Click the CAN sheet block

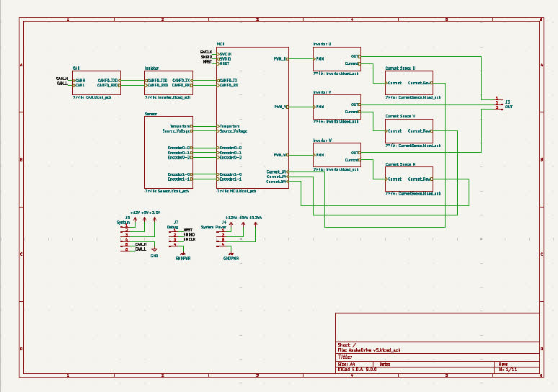(x=97, y=83)
